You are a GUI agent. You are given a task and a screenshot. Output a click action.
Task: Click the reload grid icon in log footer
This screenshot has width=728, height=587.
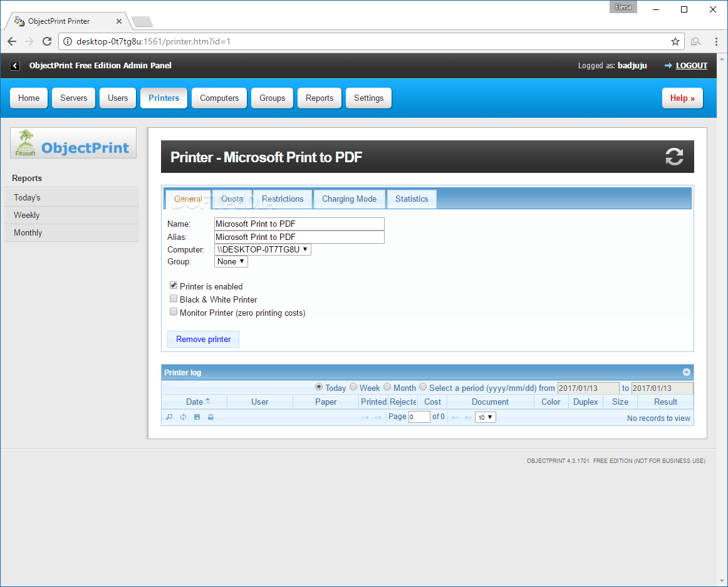tap(184, 417)
